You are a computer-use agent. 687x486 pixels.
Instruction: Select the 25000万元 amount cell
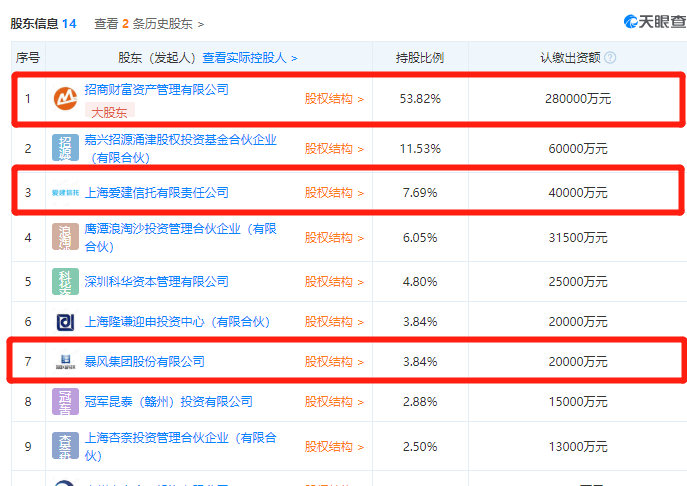[x=578, y=282]
